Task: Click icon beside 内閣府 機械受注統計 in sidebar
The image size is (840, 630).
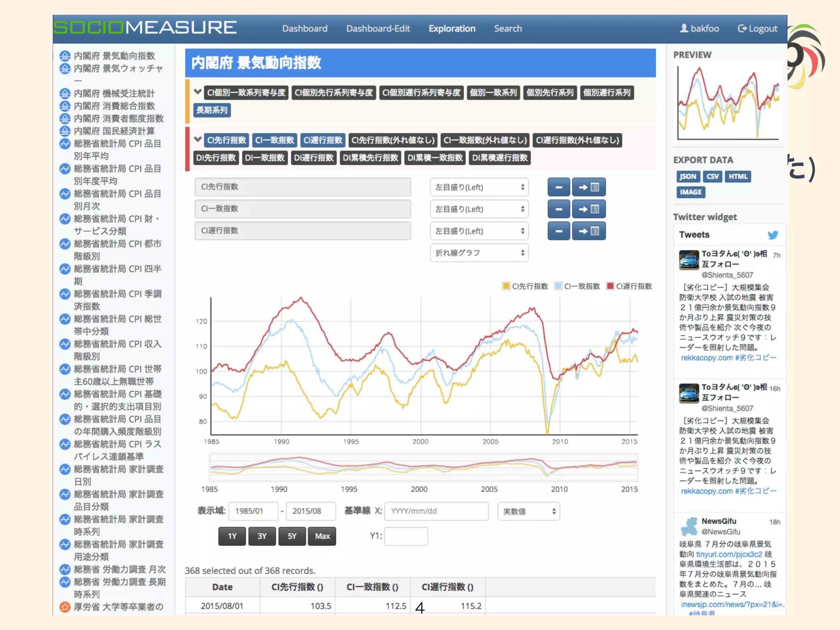Action: click(65, 94)
